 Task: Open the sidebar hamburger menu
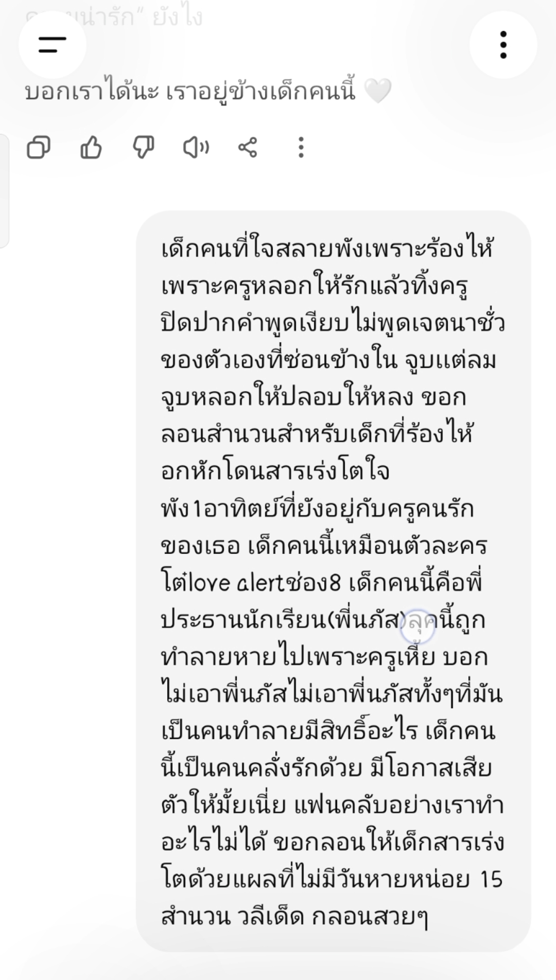[x=52, y=45]
